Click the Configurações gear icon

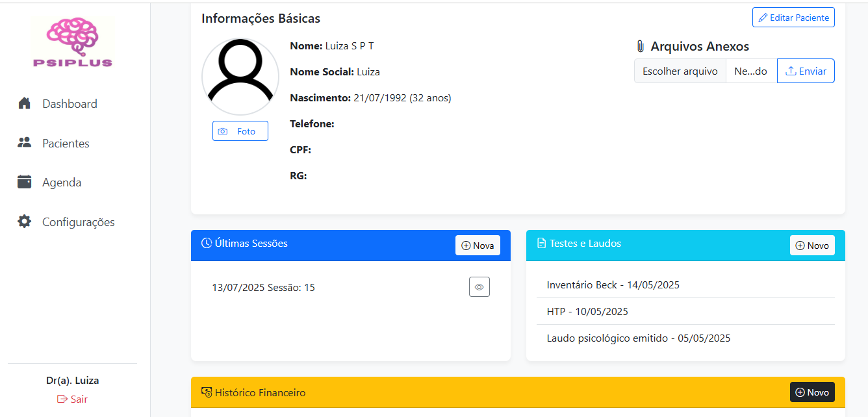coord(25,221)
